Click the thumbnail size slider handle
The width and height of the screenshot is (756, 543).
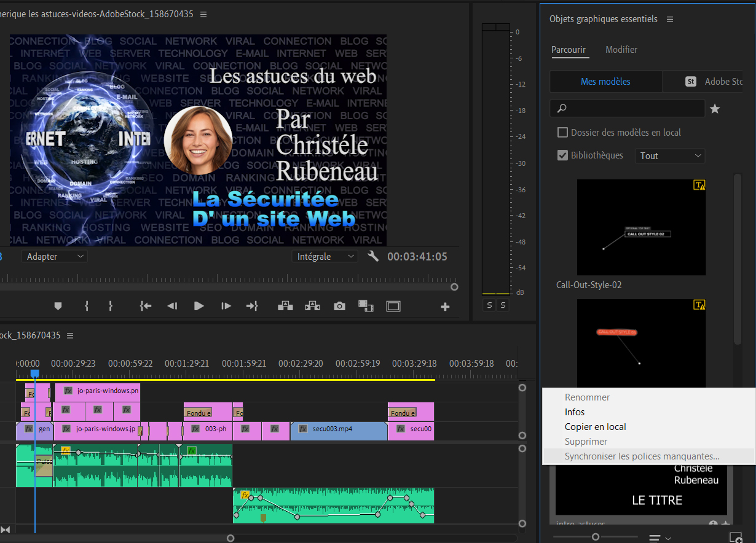tap(595, 537)
